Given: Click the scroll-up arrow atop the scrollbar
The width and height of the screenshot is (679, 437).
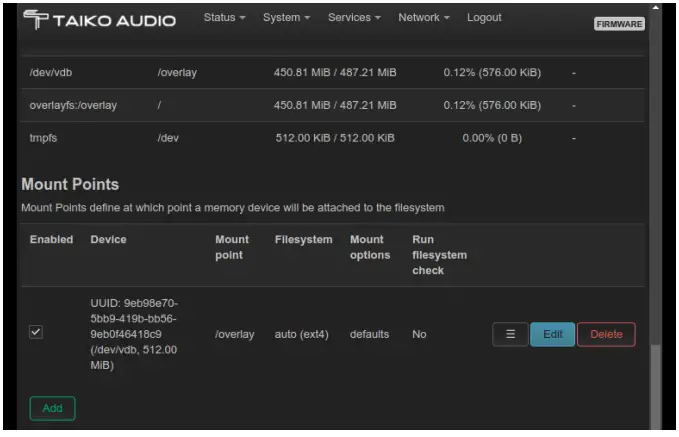Looking at the screenshot, I should [656, 8].
